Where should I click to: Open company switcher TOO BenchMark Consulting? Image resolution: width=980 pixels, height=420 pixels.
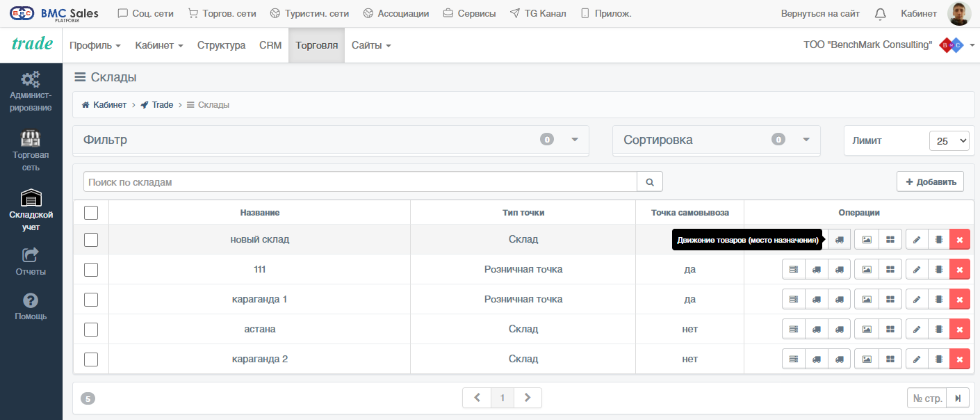[x=890, y=45]
